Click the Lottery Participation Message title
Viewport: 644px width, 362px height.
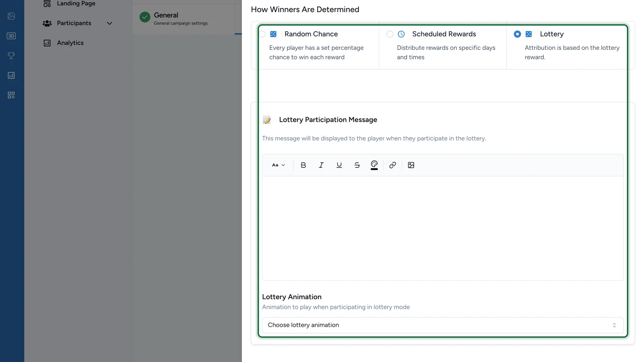pyautogui.click(x=328, y=120)
